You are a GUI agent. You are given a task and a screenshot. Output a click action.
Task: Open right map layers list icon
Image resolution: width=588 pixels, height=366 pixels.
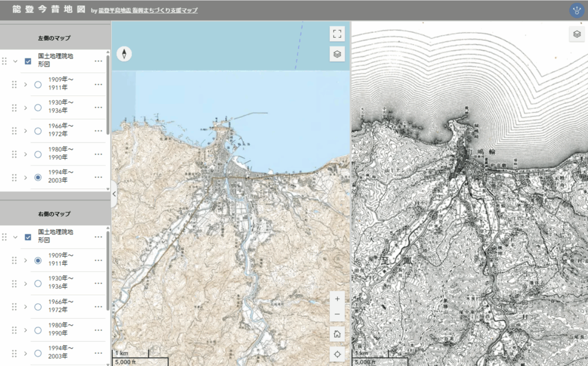(x=577, y=34)
